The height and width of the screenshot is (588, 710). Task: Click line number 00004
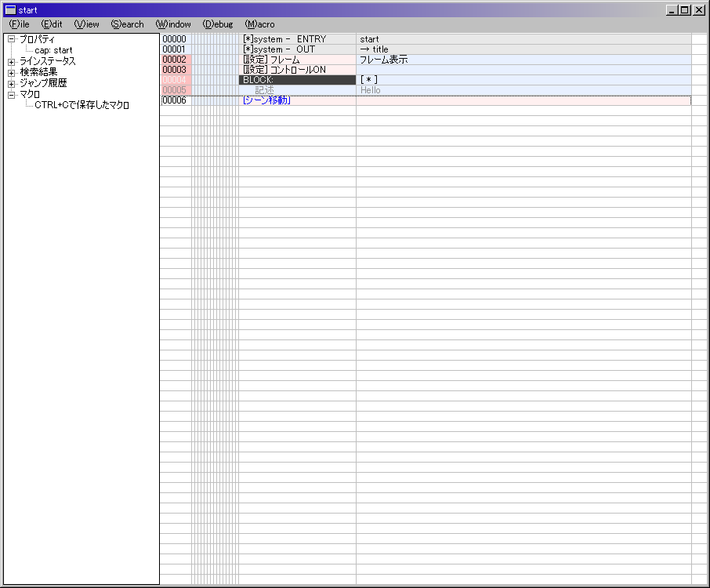pos(176,80)
